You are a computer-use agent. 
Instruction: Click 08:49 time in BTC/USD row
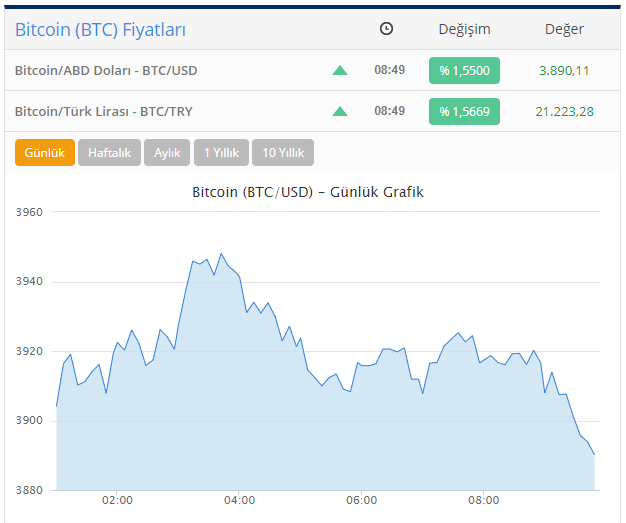[389, 70]
